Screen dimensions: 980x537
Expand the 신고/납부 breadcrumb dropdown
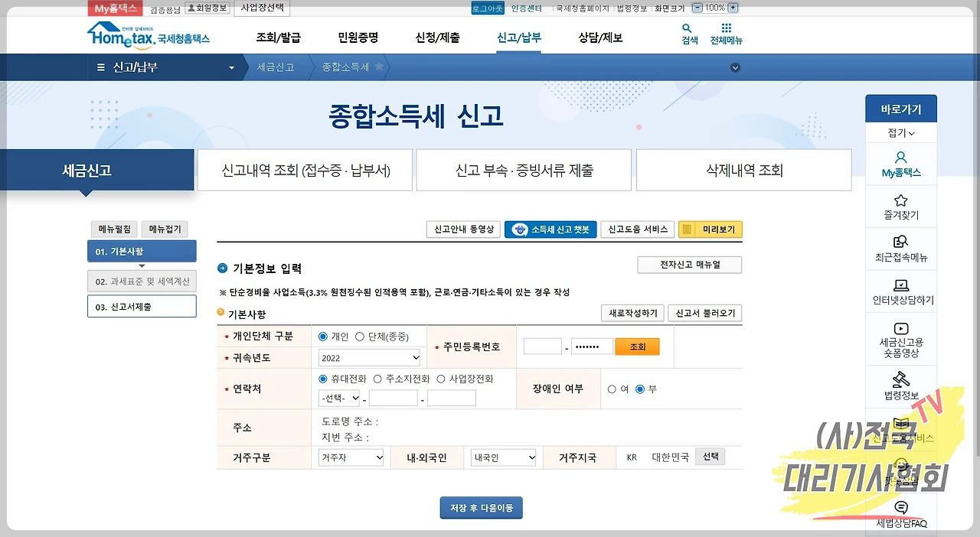(x=232, y=67)
